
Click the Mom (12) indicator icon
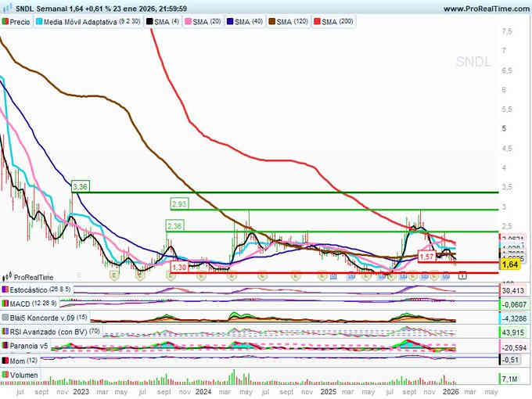pyautogui.click(x=6, y=360)
